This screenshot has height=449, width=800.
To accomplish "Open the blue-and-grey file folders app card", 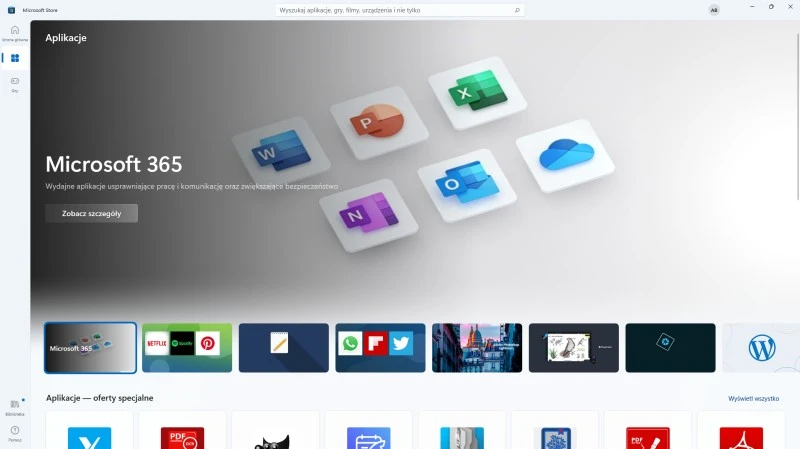I will pos(462,431).
